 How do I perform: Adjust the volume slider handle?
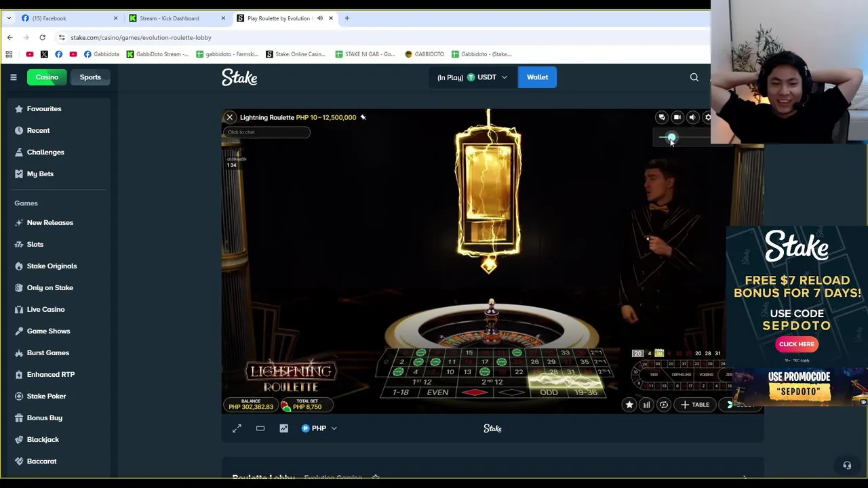(x=671, y=137)
